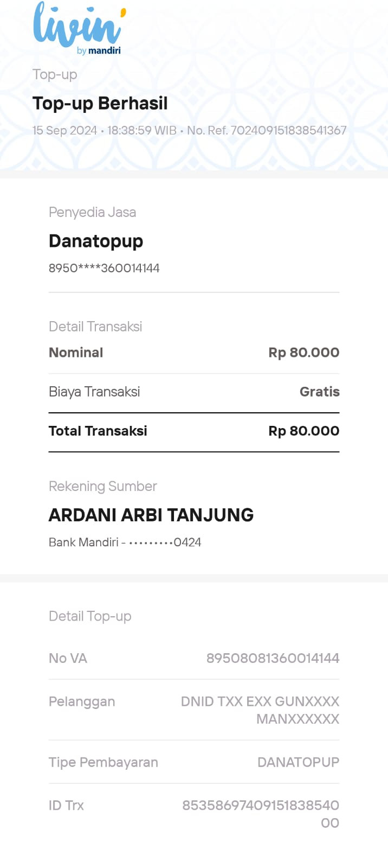Click the Pelanggan value DNID TXX EXX
Image resolution: width=388 pixels, height=868 pixels.
260,710
